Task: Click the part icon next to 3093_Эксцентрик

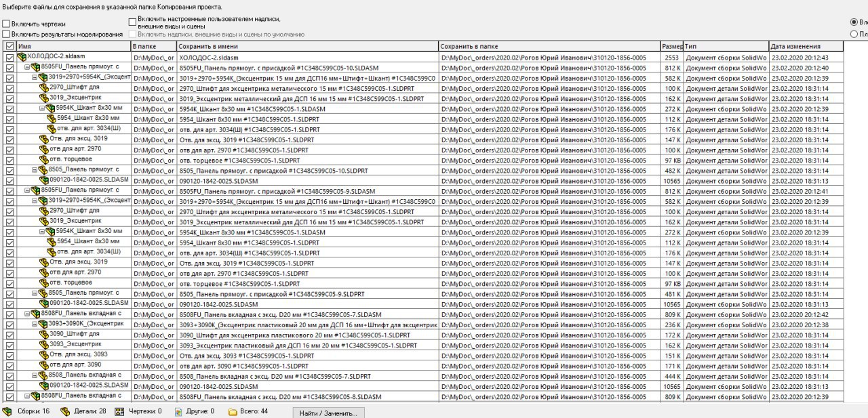Action: click(x=44, y=345)
